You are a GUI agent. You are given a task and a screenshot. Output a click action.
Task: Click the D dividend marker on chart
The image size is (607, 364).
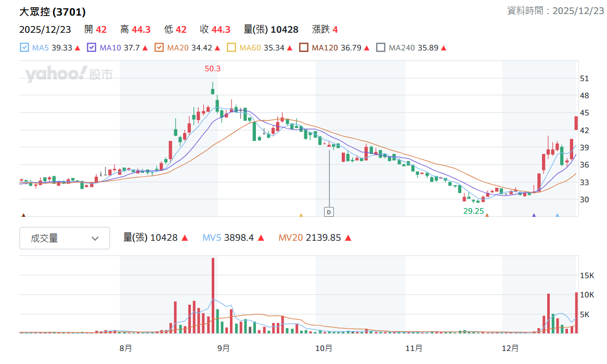point(329,212)
